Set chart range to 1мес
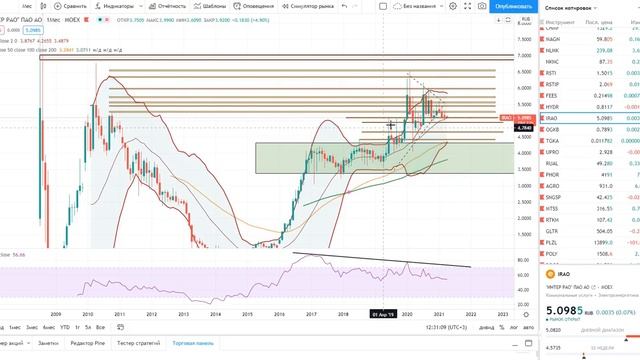 (x=15, y=327)
